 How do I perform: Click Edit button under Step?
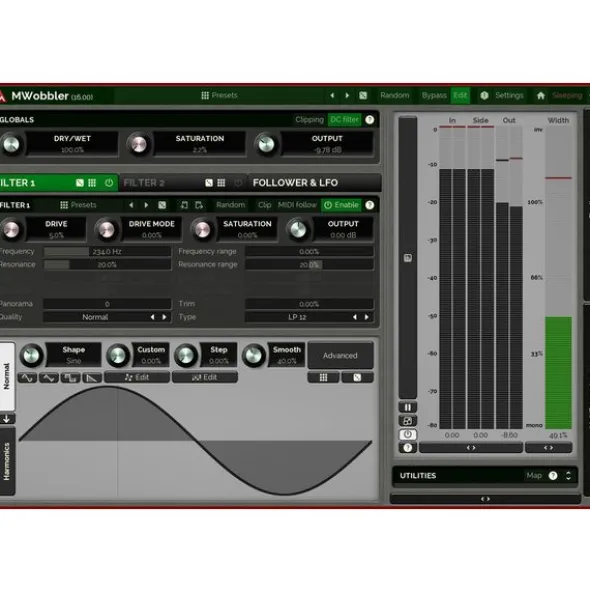pyautogui.click(x=205, y=378)
